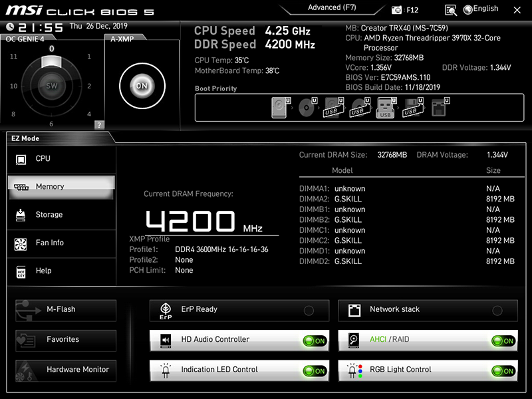Switch to Advanced (F7) mode
Screen dimensions: 532x399
[x=332, y=7]
